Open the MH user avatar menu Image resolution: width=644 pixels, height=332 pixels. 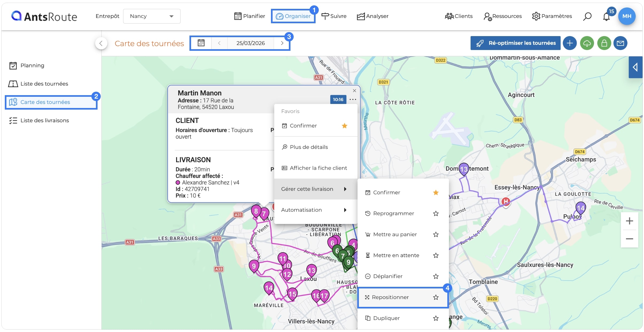(627, 16)
